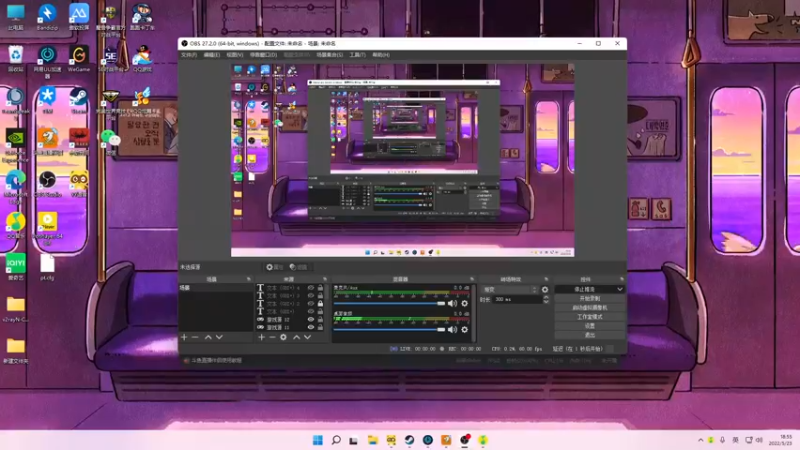Open WeGame desktop shortcut
Viewport: 800px width, 450px height.
tap(79, 59)
